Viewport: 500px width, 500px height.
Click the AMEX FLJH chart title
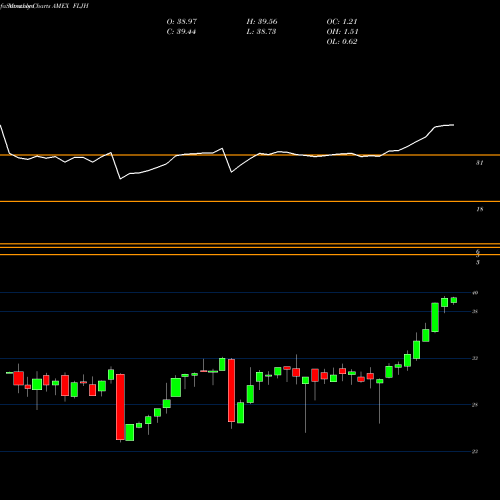(70, 6)
